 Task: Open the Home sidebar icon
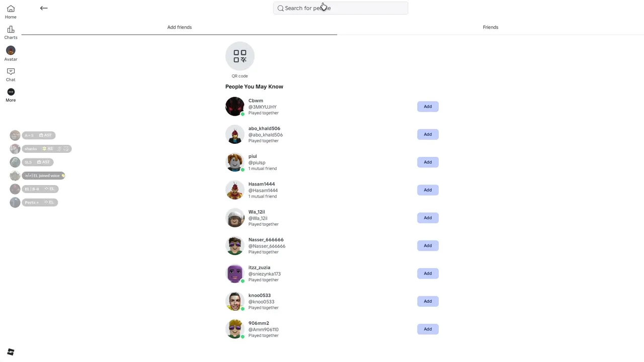(11, 9)
